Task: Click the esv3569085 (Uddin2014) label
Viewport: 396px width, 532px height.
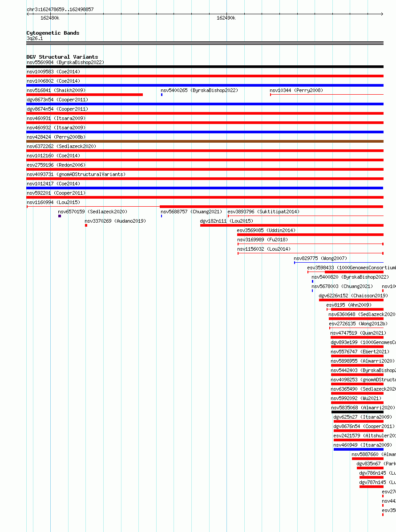Action: [x=266, y=230]
